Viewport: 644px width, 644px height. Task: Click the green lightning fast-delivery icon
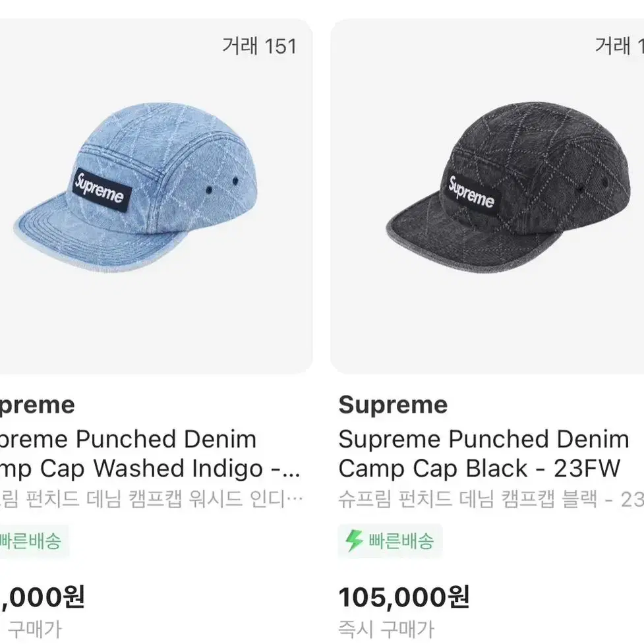click(354, 541)
